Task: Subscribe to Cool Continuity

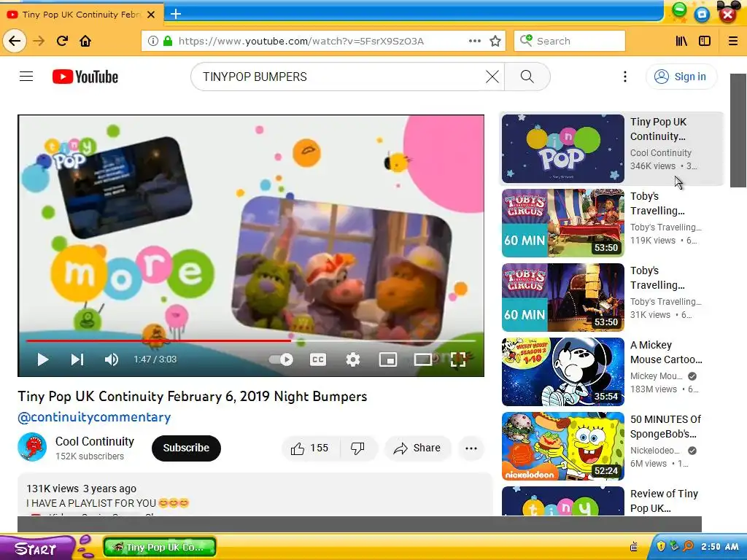Action: 186,448
